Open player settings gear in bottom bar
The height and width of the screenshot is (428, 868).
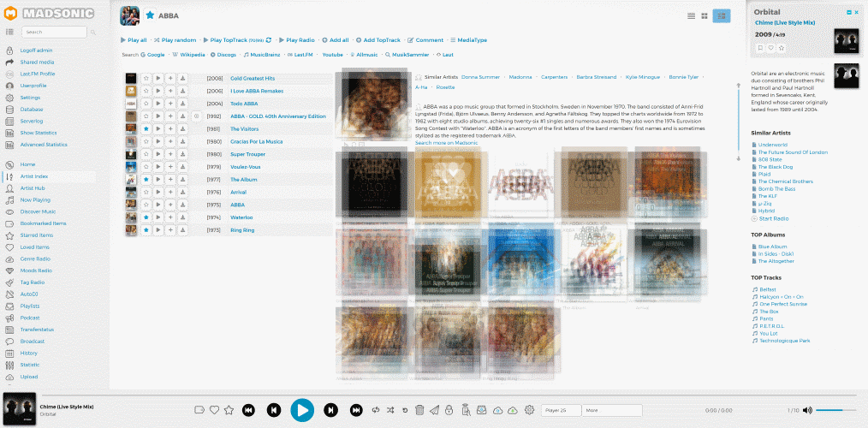tap(529, 410)
